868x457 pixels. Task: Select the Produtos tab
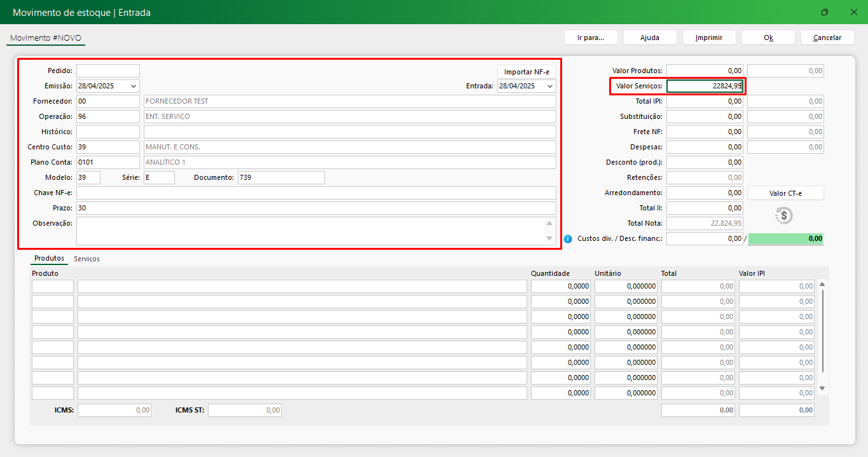(49, 259)
